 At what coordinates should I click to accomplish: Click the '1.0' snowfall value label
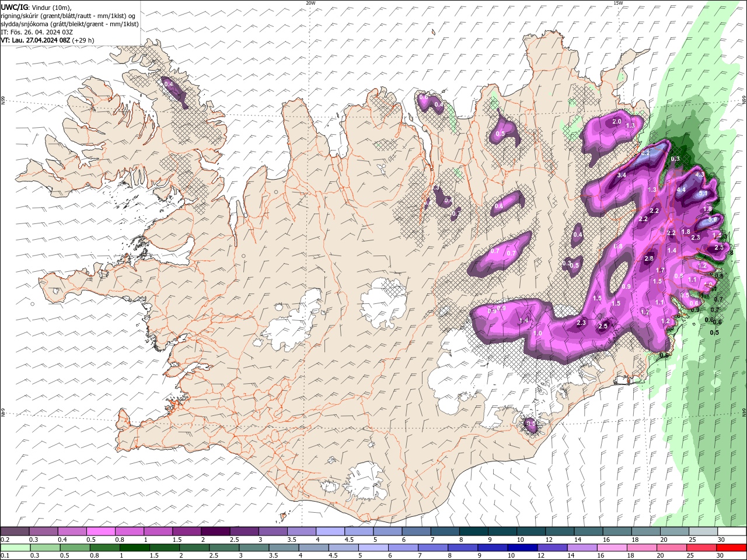(537, 333)
